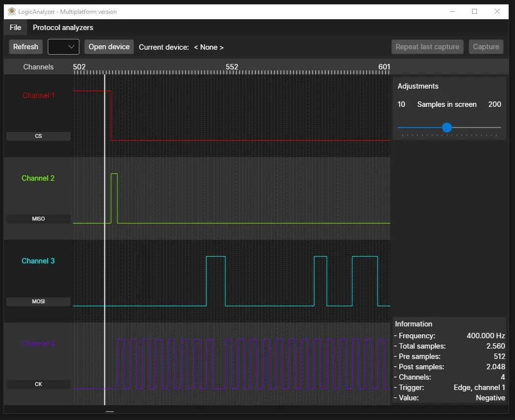Click the red Channel 1 label
This screenshot has width=515, height=420.
tap(38, 96)
